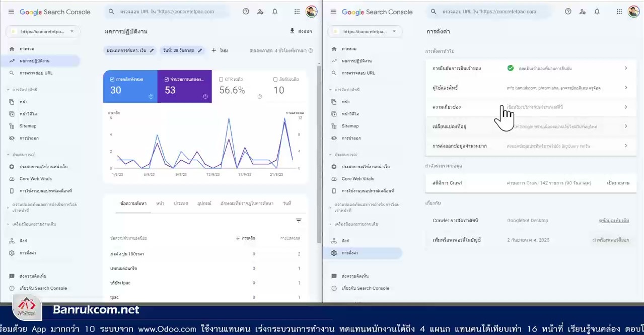Click learn more link for Googlebot Desktop crawler

[x=614, y=221]
